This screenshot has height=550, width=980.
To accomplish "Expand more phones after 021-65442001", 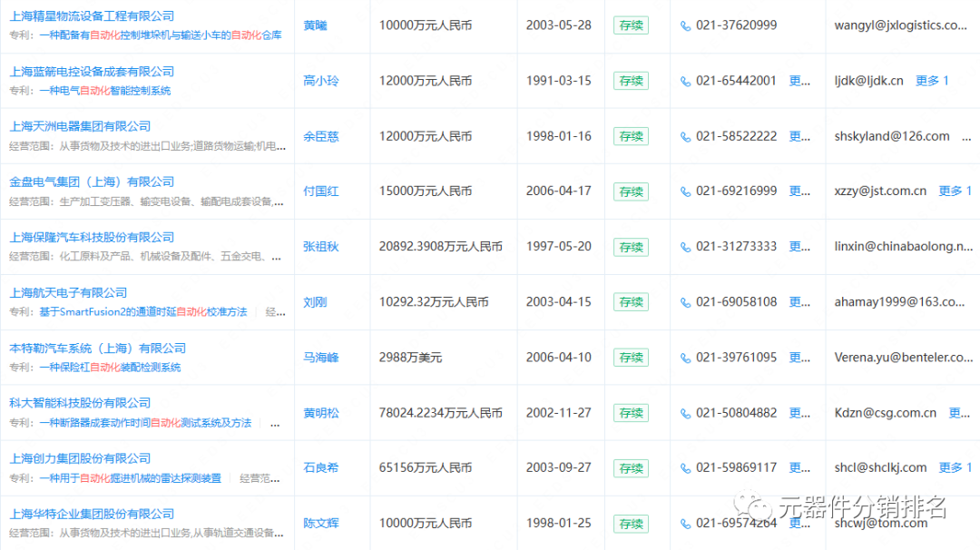I will coord(799,81).
